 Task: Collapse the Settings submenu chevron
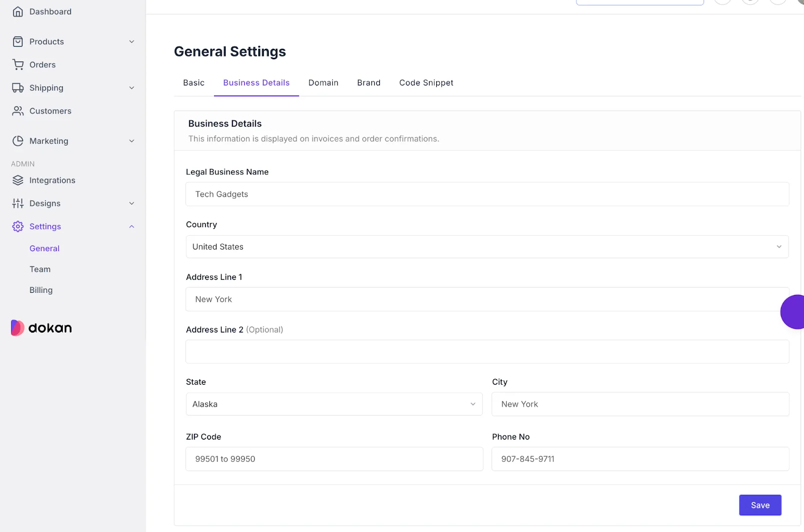[x=132, y=227]
